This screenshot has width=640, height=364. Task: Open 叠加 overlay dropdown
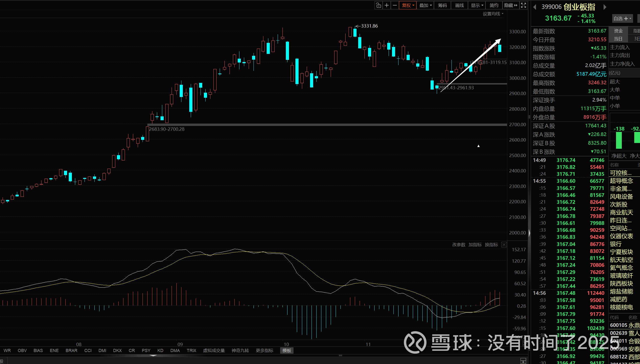425,5
